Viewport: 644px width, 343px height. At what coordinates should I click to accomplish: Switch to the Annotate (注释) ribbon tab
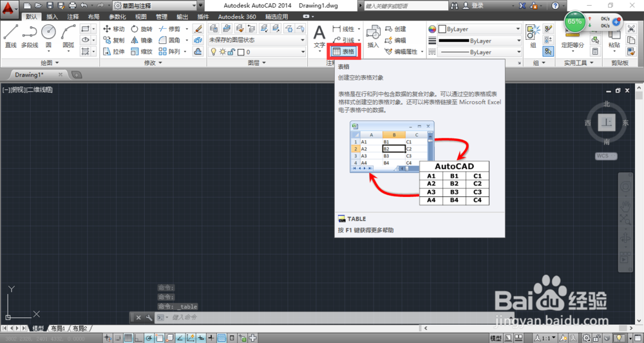[73, 17]
